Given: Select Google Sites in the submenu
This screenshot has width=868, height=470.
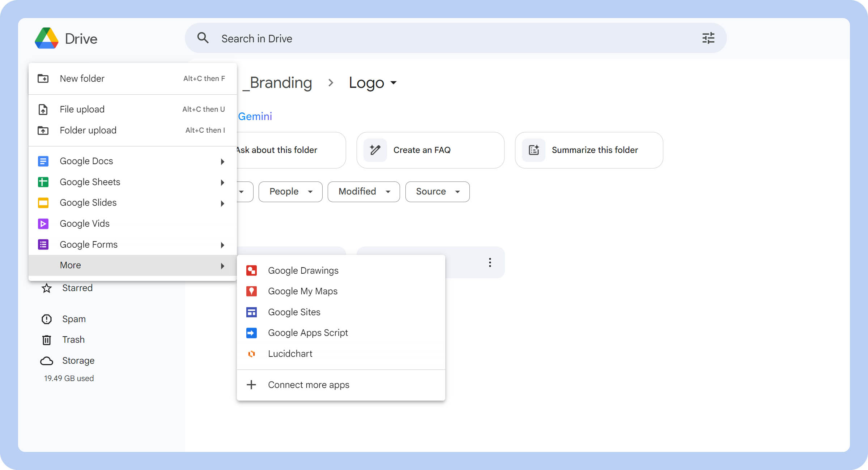Looking at the screenshot, I should [294, 312].
